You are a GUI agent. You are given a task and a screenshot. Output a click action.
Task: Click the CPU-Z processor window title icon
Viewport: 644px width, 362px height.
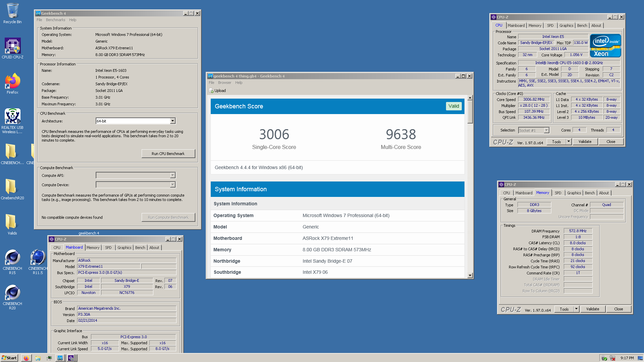click(x=494, y=17)
